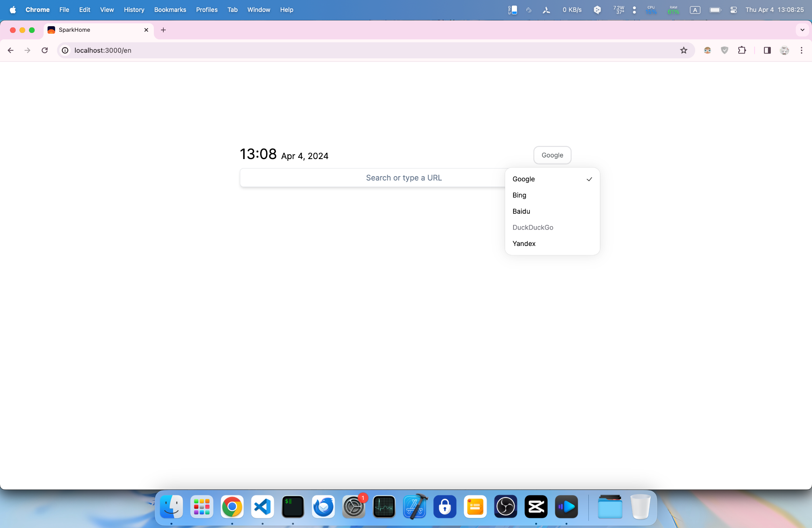
Task: Select Yandex as search engine
Action: click(x=524, y=243)
